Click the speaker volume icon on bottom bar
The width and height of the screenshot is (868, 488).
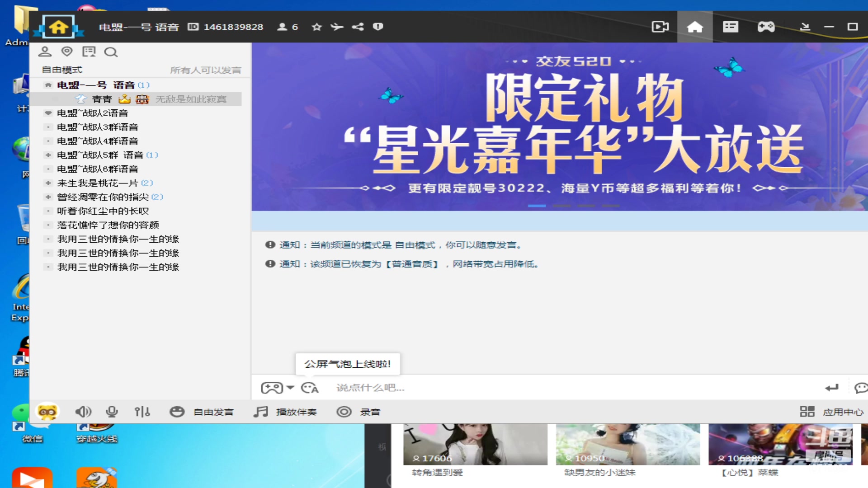click(x=83, y=412)
